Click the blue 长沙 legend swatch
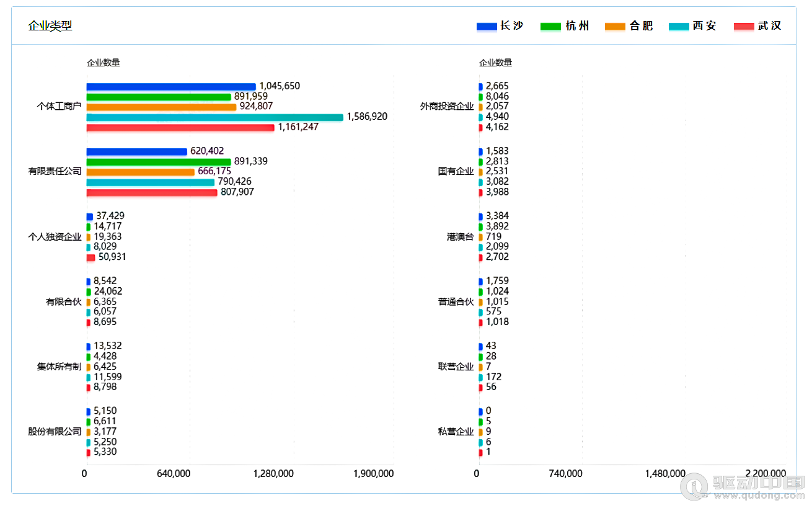Viewport: 812px width, 508px height. [487, 26]
